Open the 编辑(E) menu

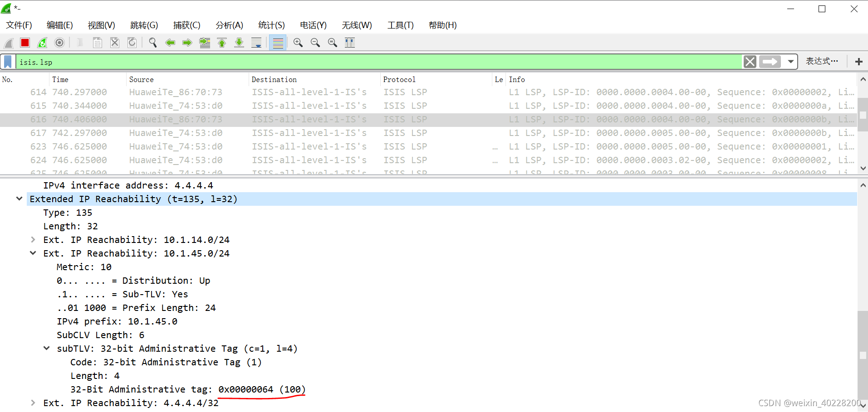click(60, 25)
